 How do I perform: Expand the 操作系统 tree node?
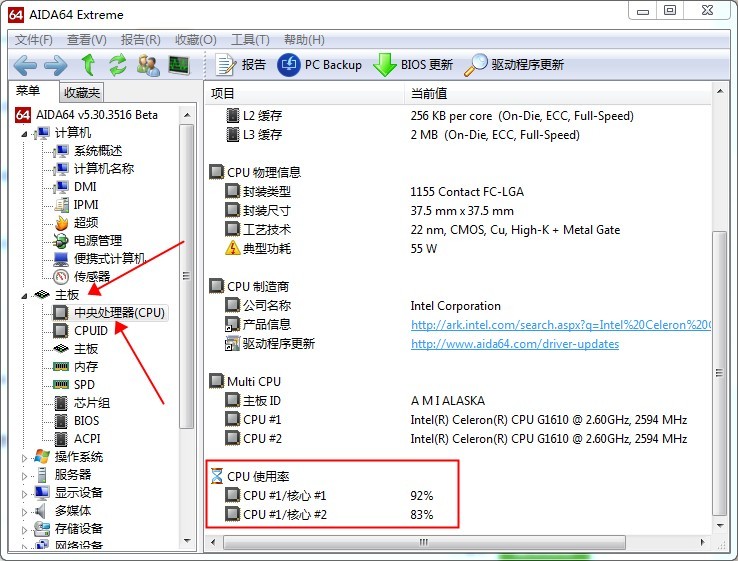24,457
